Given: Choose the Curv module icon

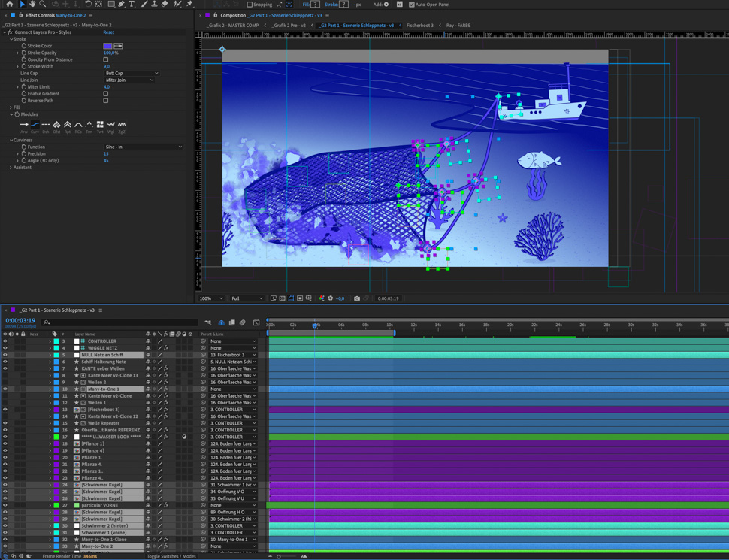Looking at the screenshot, I should [x=35, y=125].
